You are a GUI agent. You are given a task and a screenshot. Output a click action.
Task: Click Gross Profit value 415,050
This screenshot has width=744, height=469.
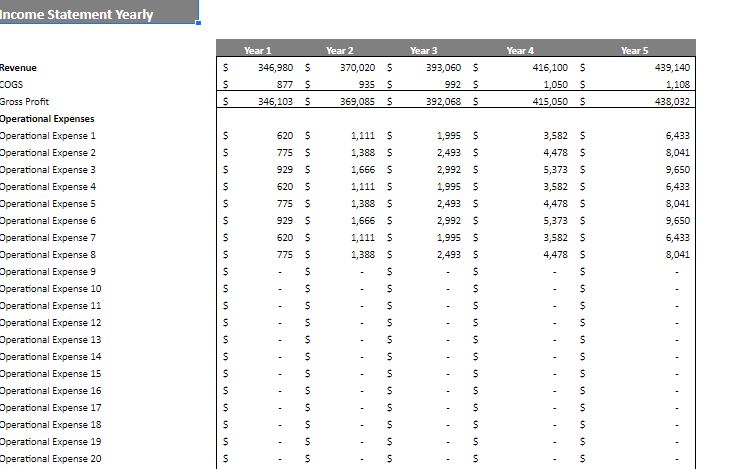click(550, 102)
